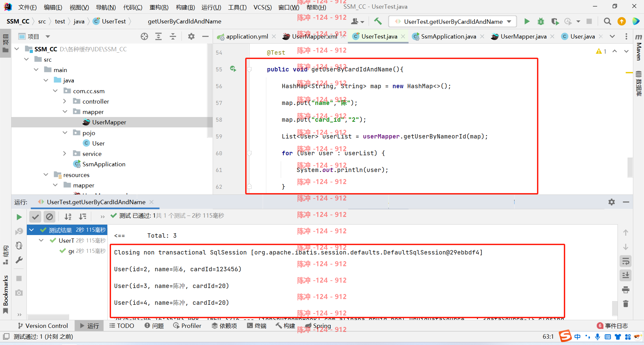Click microphone icon in input method bar

[597, 337]
